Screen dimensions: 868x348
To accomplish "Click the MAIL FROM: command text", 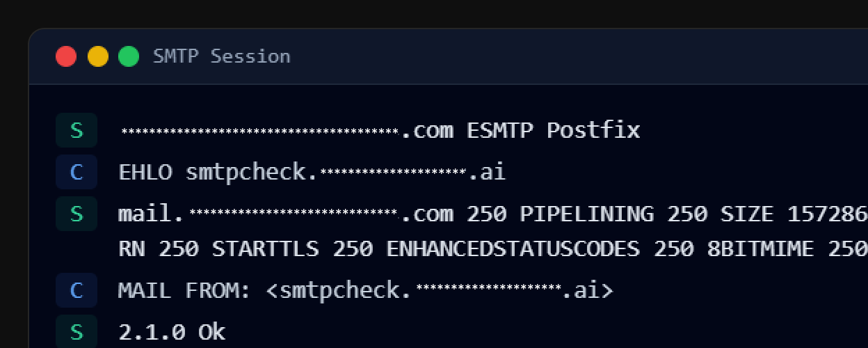I will [184, 290].
